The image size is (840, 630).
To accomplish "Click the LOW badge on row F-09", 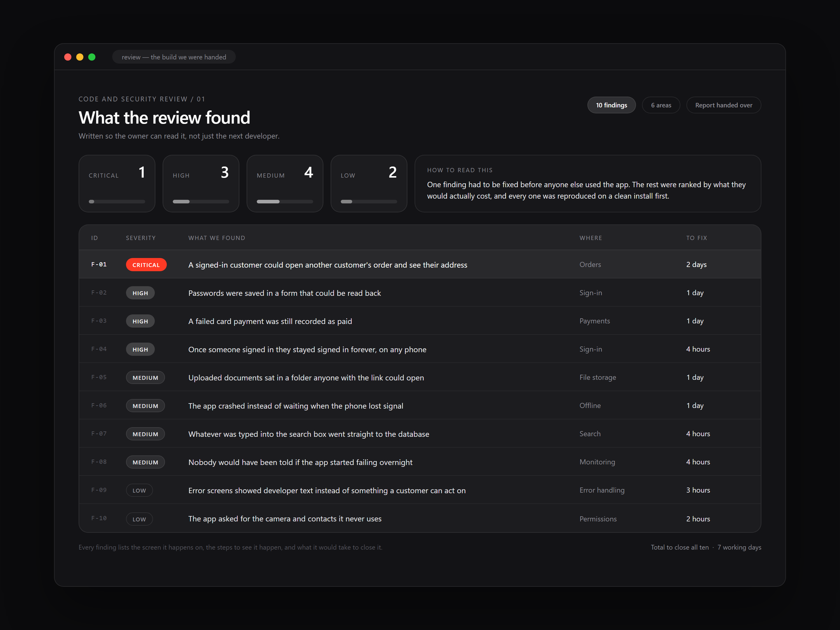I will pos(139,490).
